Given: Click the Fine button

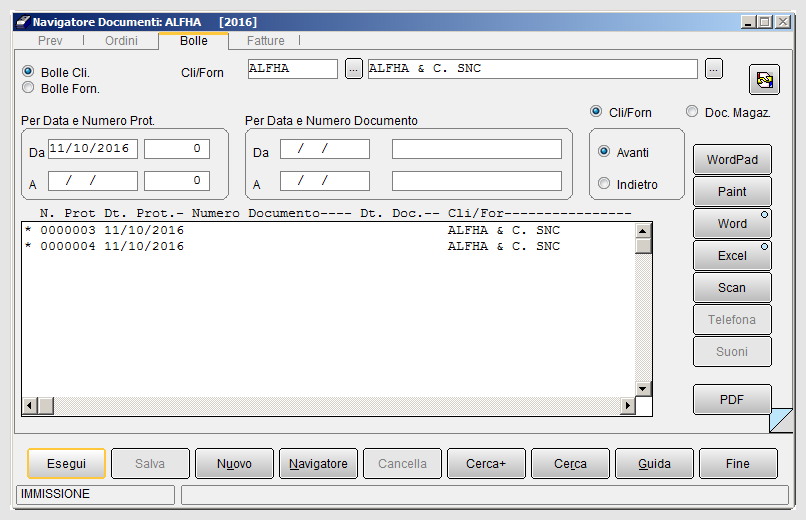Looking at the screenshot, I should 738,463.
